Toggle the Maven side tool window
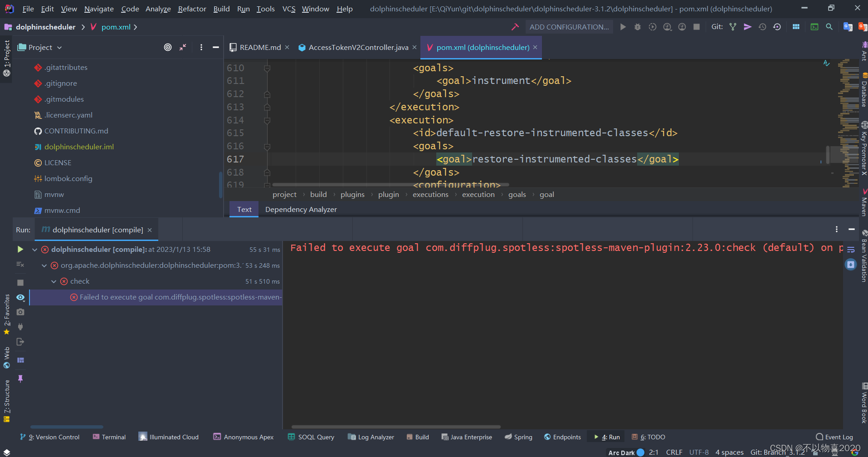The width and height of the screenshot is (868, 457). click(864, 202)
